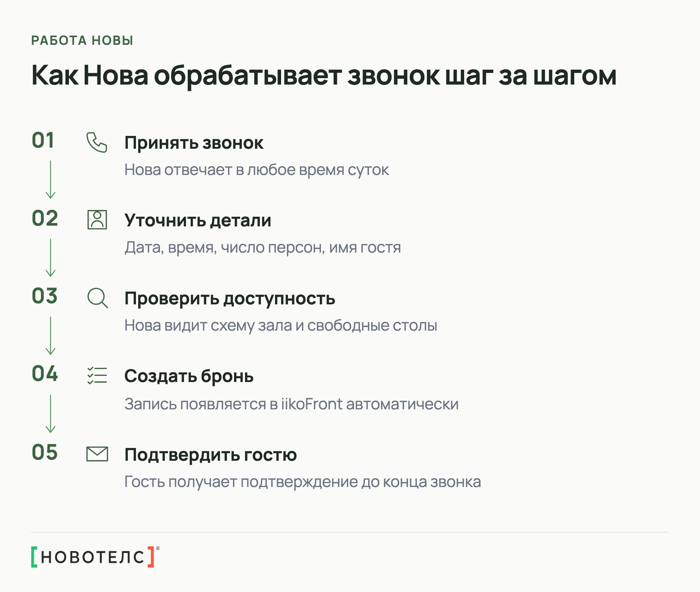Click step number 03

tap(44, 296)
